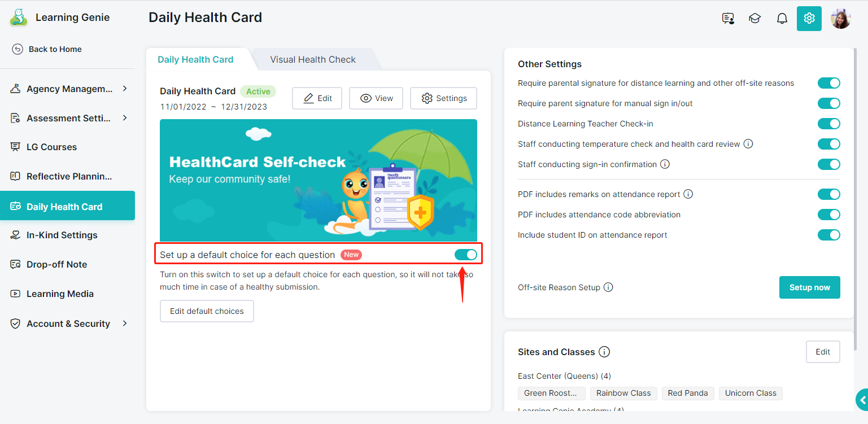The width and height of the screenshot is (868, 424).
Task: Click info icon beside Off-site Reason Setup
Action: point(608,287)
